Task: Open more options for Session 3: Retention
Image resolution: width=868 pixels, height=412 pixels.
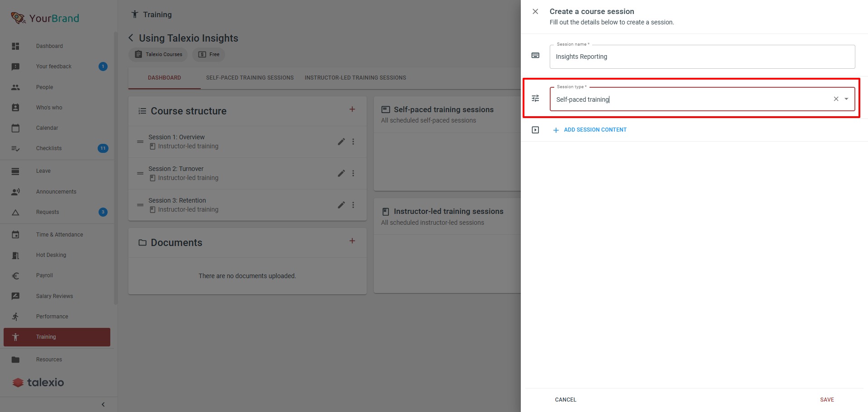Action: 353,205
